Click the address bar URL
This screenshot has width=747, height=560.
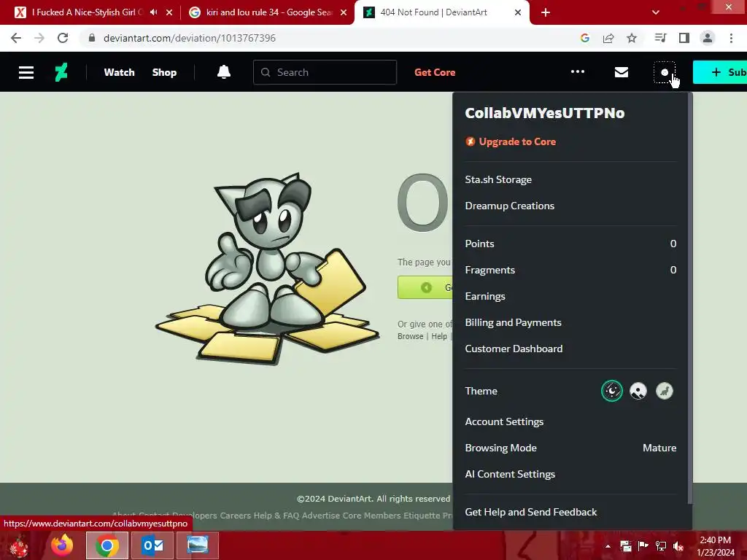pyautogui.click(x=190, y=38)
